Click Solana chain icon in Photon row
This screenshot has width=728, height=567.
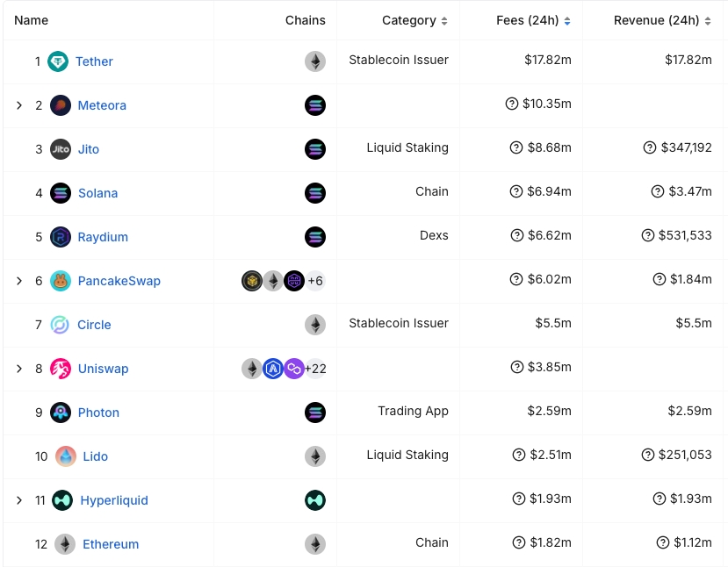315,413
